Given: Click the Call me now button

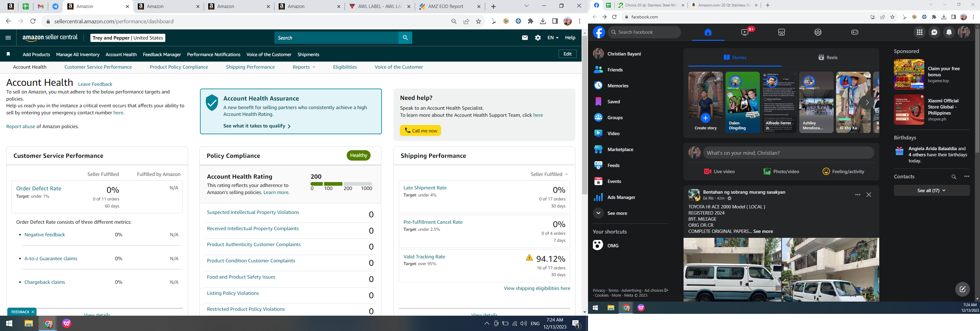Looking at the screenshot, I should (x=420, y=131).
